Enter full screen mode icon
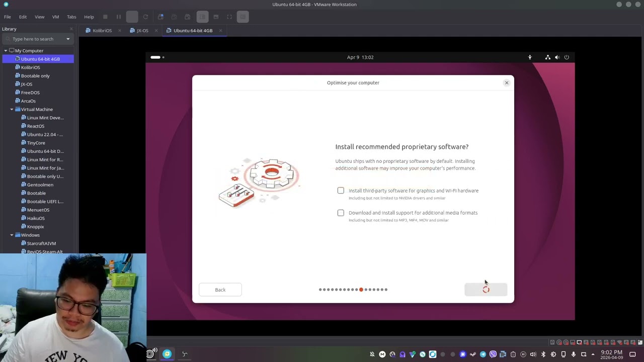644x362 pixels. point(229,17)
